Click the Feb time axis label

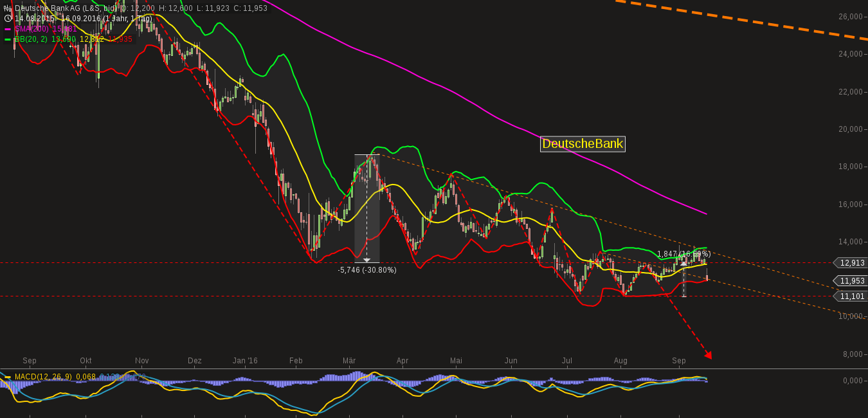[296, 361]
